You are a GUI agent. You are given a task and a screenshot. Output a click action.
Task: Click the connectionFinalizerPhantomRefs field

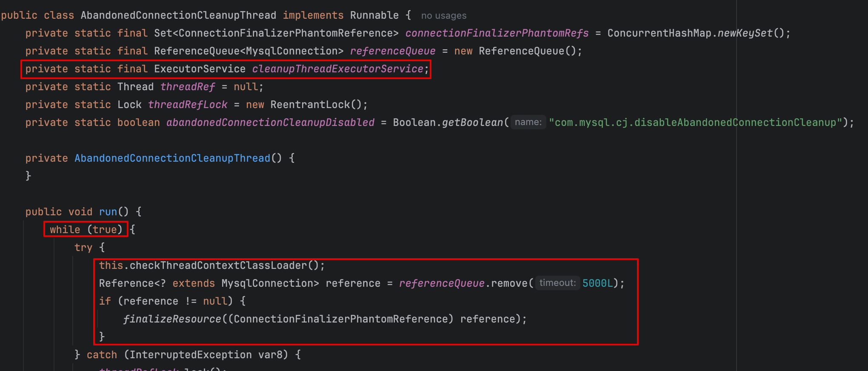(497, 33)
